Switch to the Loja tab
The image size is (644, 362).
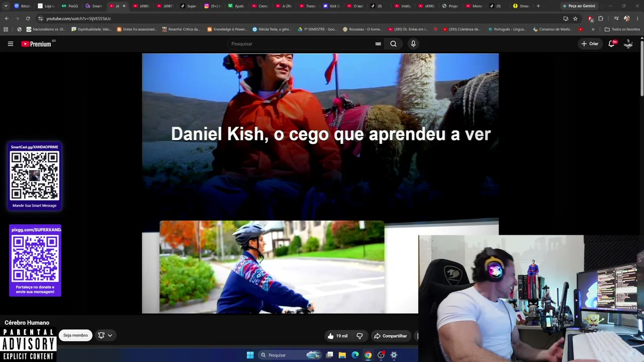pos(46,6)
